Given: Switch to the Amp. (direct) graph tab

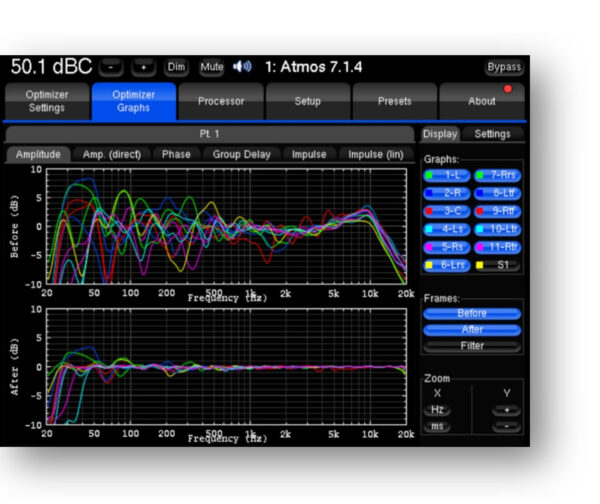Looking at the screenshot, I should (x=112, y=154).
